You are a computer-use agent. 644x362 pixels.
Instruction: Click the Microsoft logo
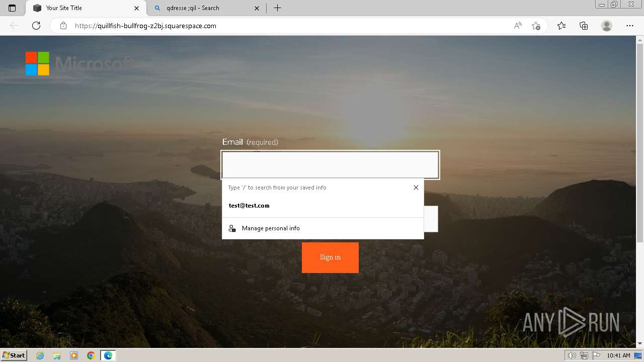click(79, 63)
